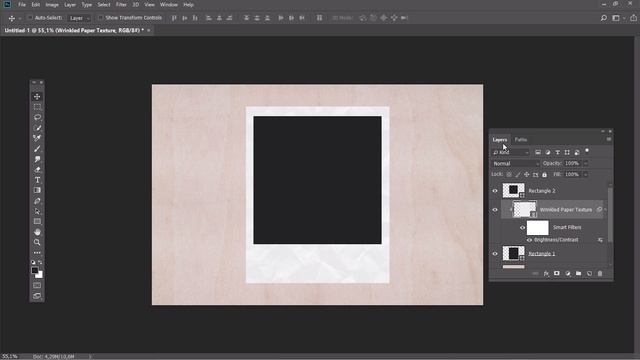Screen dimensions: 640x360
Task: Open the Auto-Select Layer dropdown
Action: point(79,18)
